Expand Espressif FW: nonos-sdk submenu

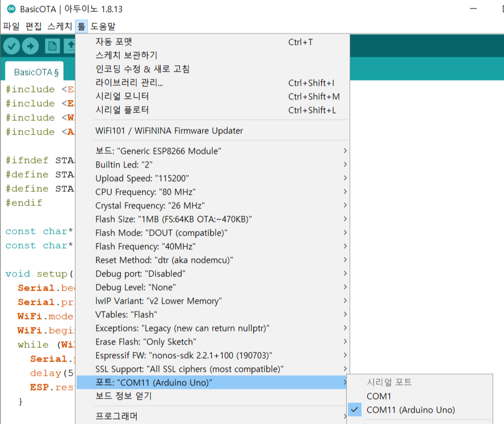(x=212, y=355)
